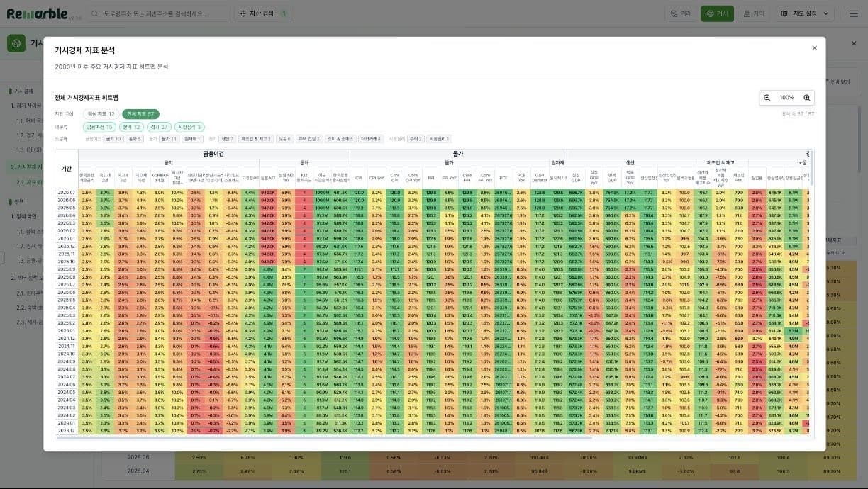The width and height of the screenshot is (868, 489).
Task: Click the 금리 subgroup header
Action: coord(169,162)
